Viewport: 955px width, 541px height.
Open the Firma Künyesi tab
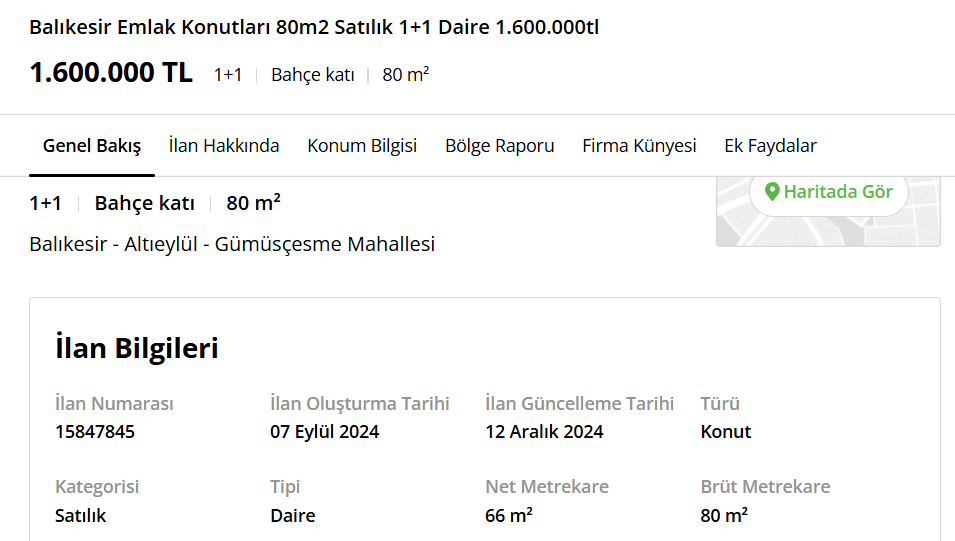(x=639, y=146)
